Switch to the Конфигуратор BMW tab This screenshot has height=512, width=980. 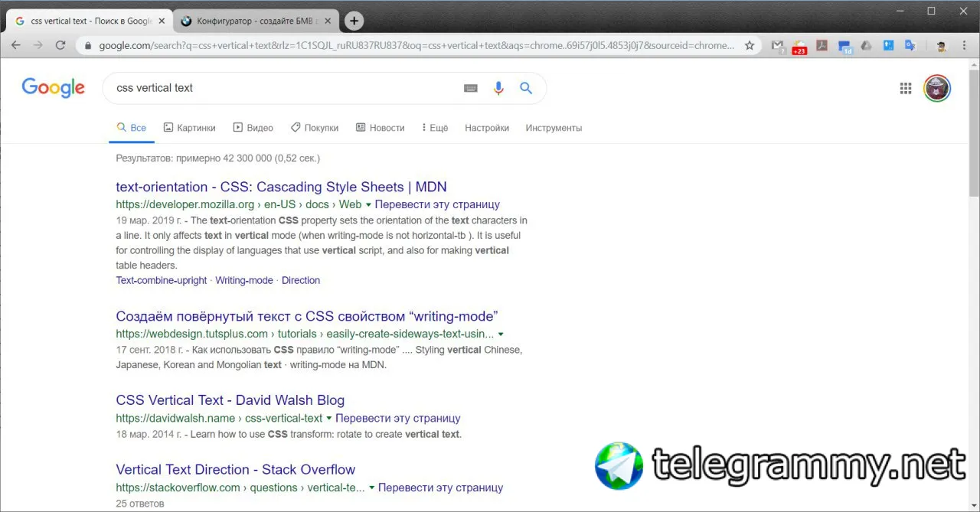tap(256, 21)
